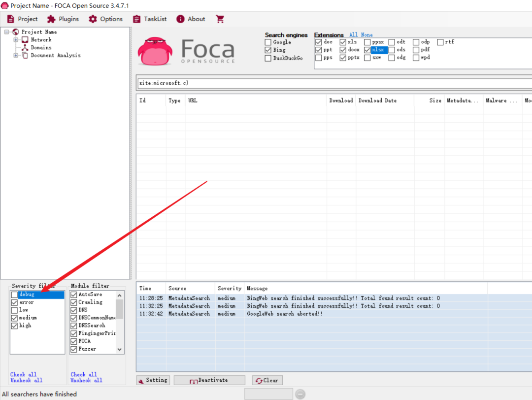Click Uncheck all under Module filter
This screenshot has width=532, height=400.
pos(87,381)
